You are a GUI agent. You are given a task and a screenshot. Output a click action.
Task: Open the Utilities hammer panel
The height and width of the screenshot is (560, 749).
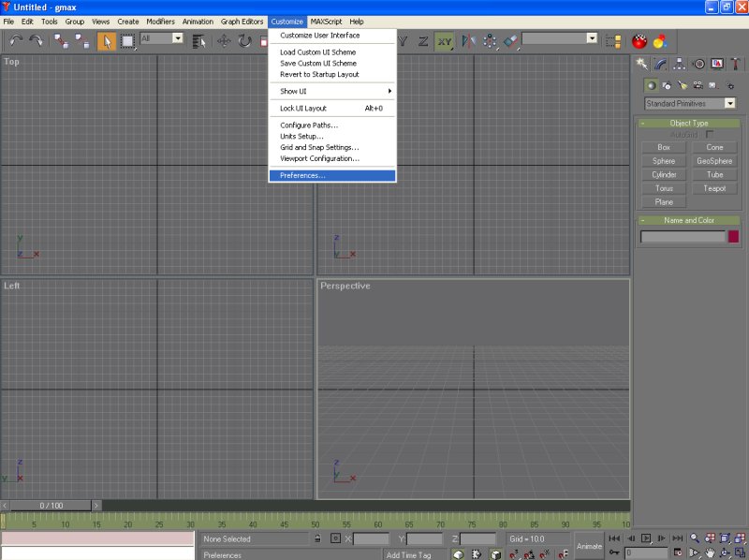(737, 64)
